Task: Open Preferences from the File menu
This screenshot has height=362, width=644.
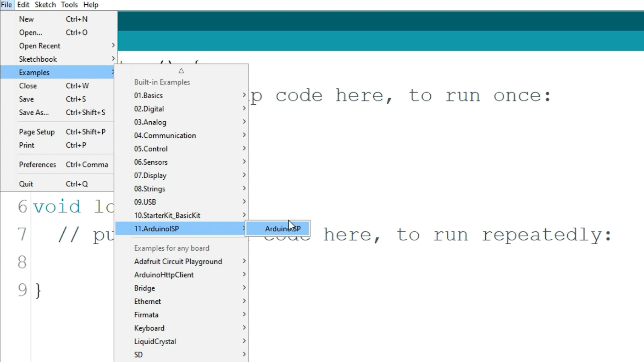Action: pos(58,165)
